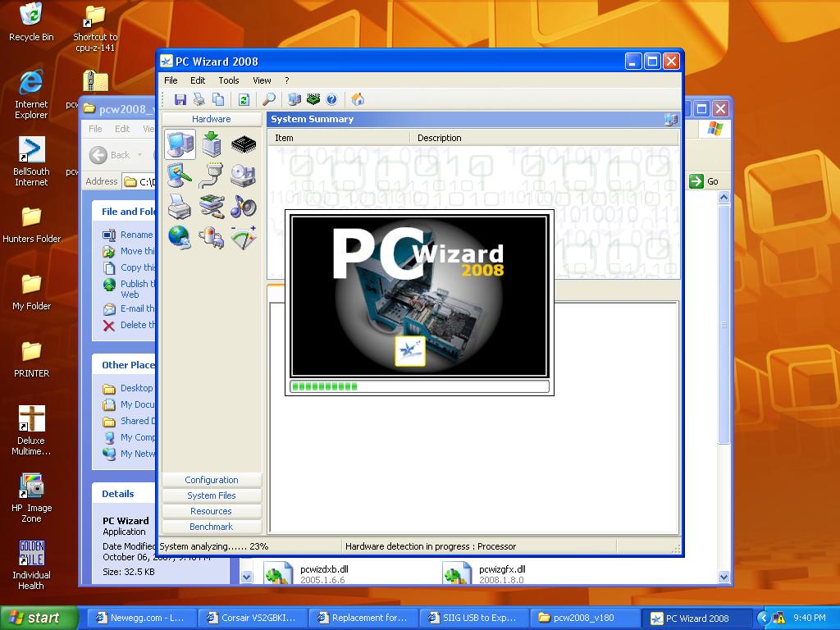Select the I/O Ports cable connector icon

click(x=212, y=176)
